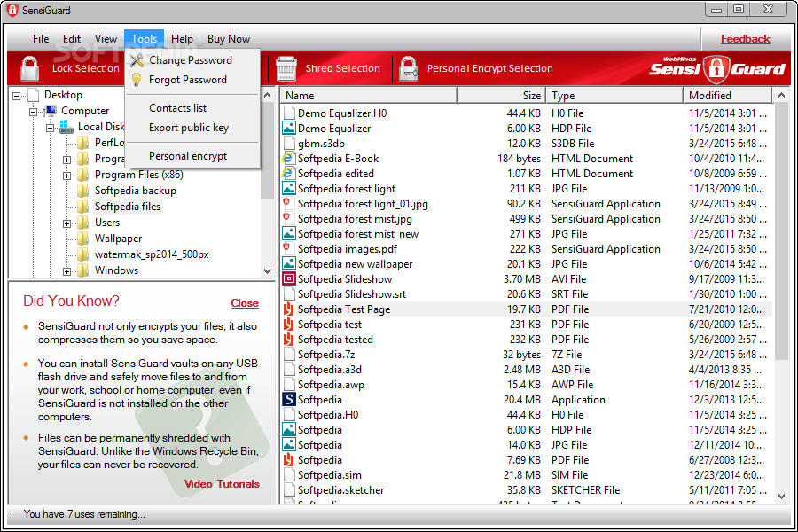Image resolution: width=798 pixels, height=532 pixels.
Task: Open the Video Tutorials link
Action: pos(222,483)
